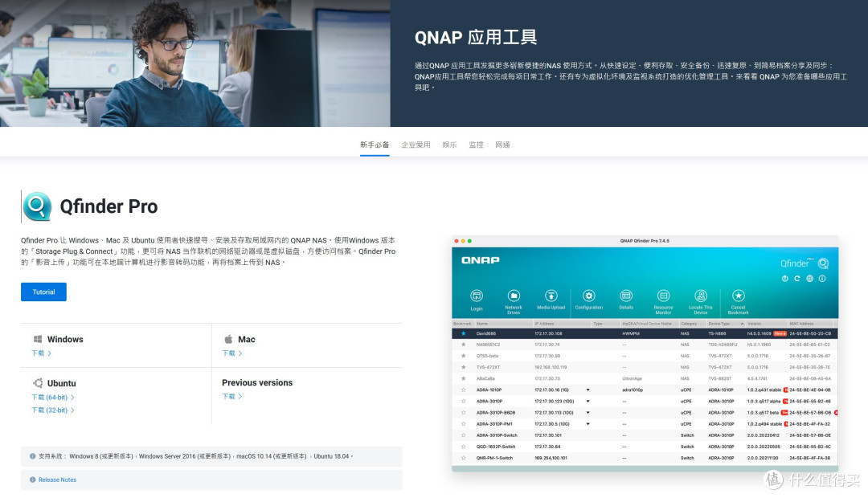Click IP address 169.254.100.101
868x498 pixels.
[x=551, y=458]
